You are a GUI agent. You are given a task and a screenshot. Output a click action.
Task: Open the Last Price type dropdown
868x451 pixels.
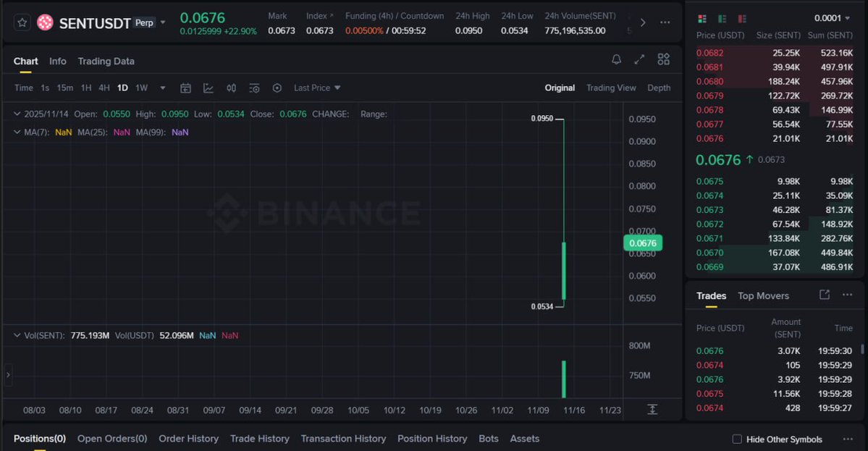click(x=317, y=88)
